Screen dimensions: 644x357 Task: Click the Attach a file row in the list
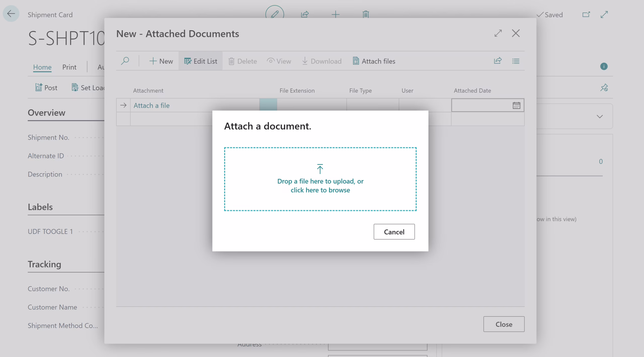(x=151, y=105)
